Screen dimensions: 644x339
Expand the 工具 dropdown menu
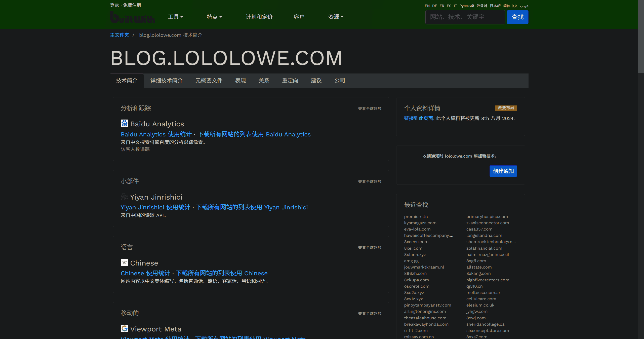click(175, 17)
